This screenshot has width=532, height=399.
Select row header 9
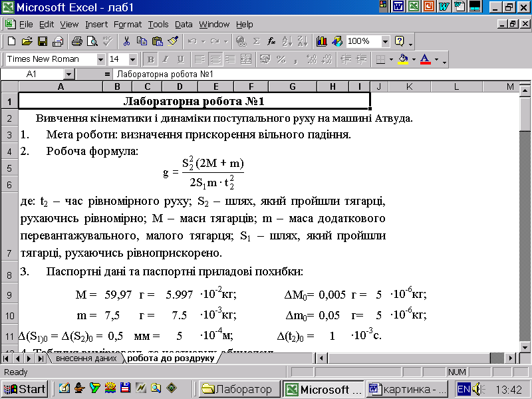pyautogui.click(x=9, y=295)
